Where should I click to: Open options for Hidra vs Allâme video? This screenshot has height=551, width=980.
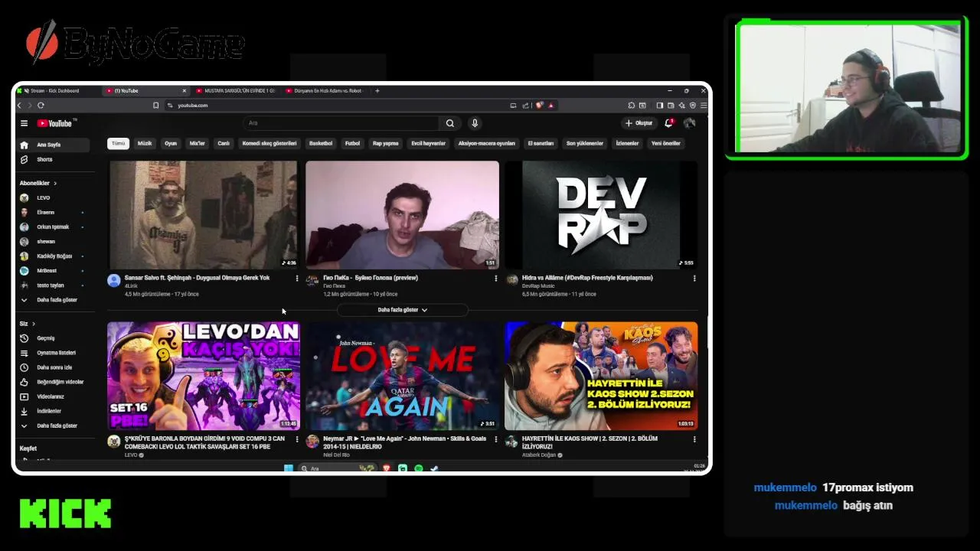click(694, 279)
